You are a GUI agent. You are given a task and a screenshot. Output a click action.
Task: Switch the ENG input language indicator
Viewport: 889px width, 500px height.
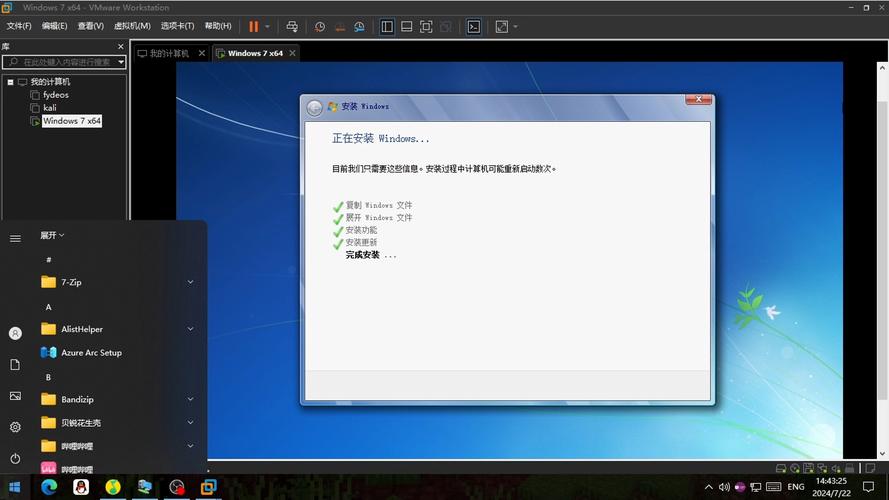tap(796, 487)
